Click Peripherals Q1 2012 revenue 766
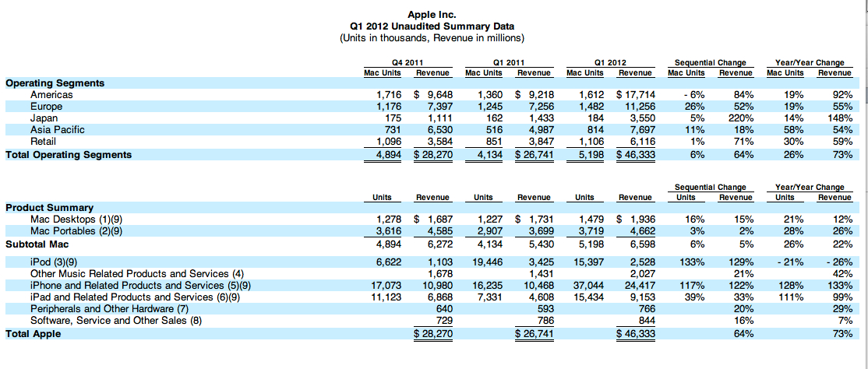The height and width of the screenshot is (369, 868). [647, 309]
